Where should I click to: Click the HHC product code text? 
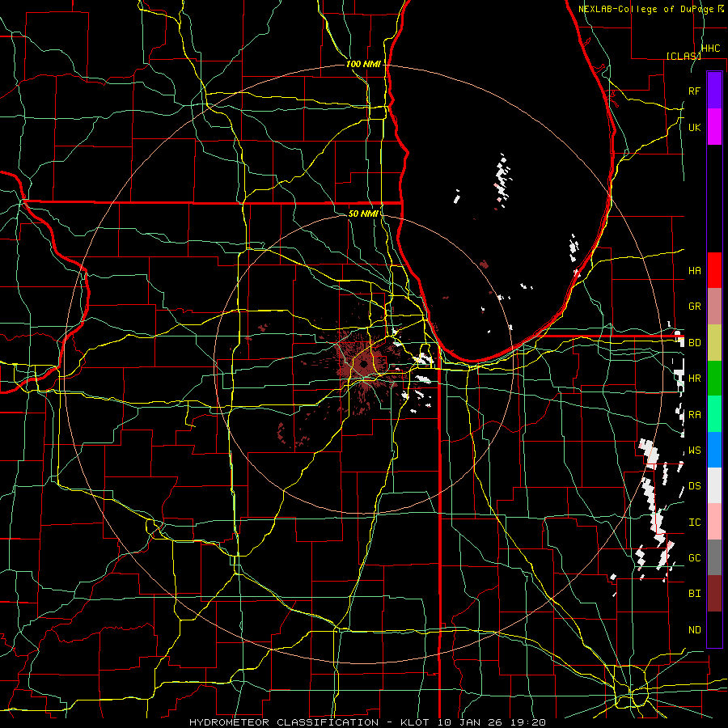pos(710,49)
